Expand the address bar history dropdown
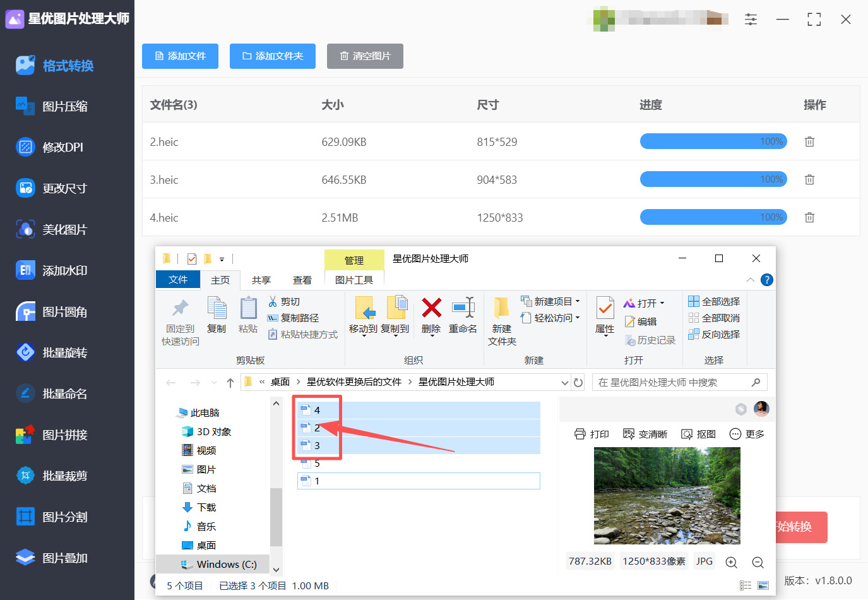 tap(564, 383)
